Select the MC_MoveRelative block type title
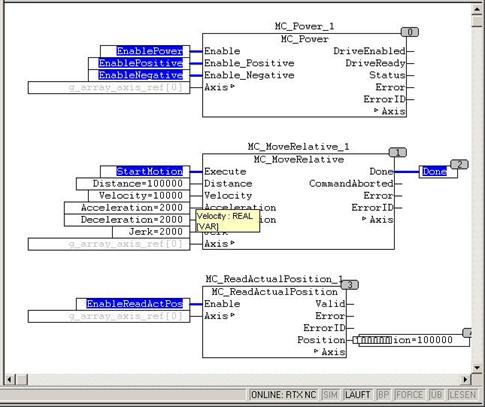Viewport: 485px width, 407px height. (299, 159)
